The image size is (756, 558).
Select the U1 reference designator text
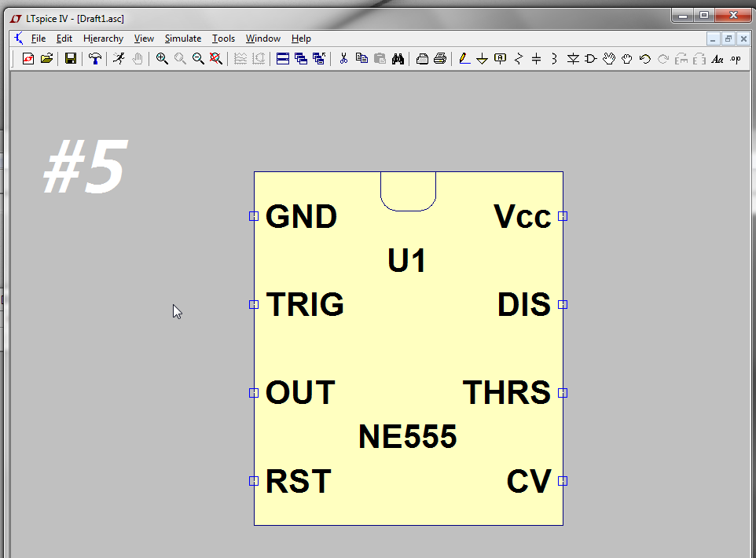(406, 260)
